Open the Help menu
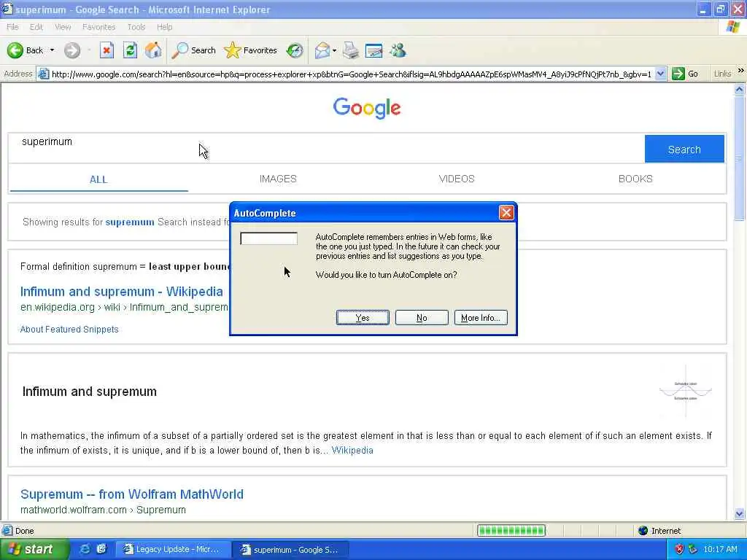 (x=165, y=27)
